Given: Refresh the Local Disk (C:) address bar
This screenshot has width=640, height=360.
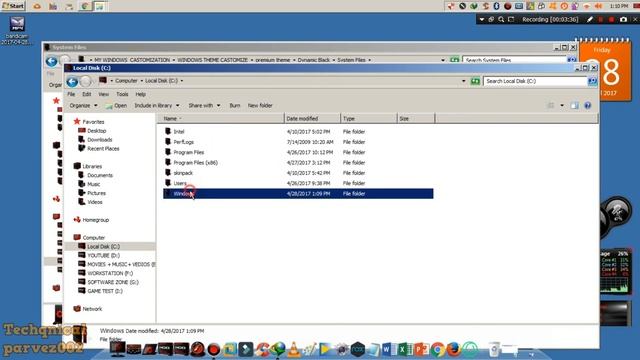Looking at the screenshot, I should tap(475, 81).
